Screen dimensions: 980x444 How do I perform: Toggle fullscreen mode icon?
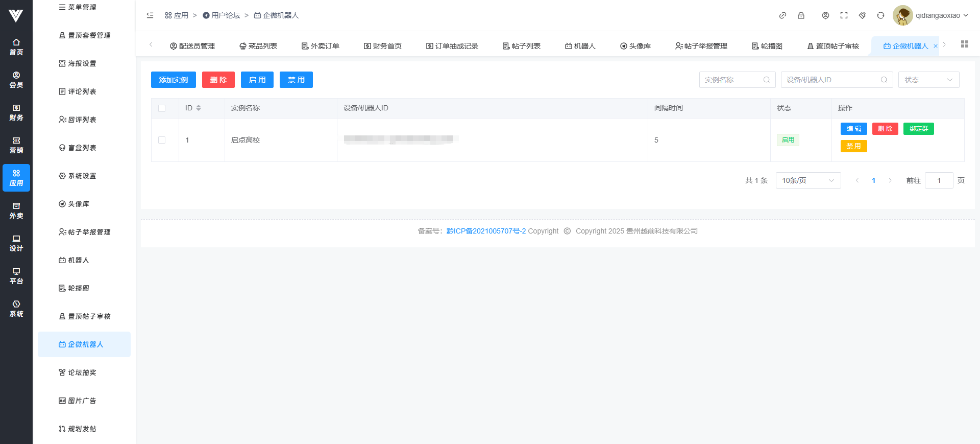[x=844, y=15]
